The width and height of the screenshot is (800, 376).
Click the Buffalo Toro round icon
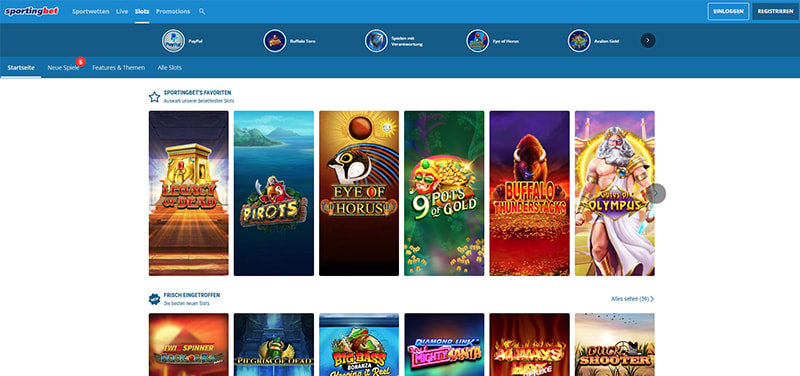tap(275, 41)
